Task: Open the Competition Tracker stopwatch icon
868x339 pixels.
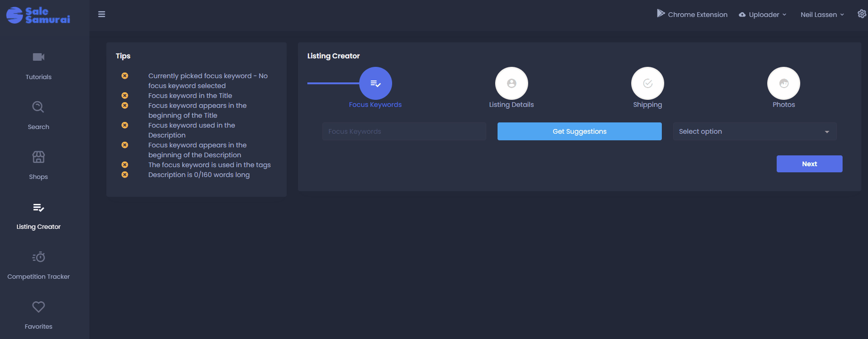Action: pos(39,257)
